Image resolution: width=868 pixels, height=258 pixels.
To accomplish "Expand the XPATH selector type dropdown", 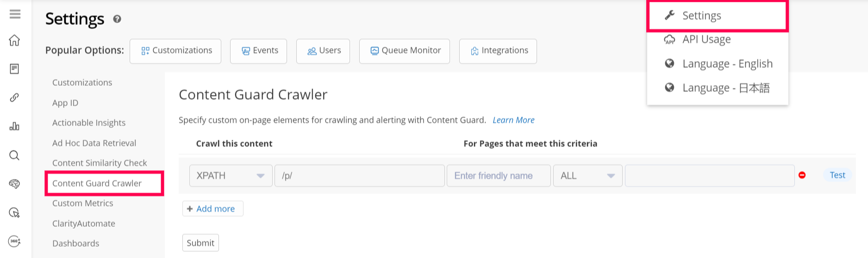I will click(231, 176).
